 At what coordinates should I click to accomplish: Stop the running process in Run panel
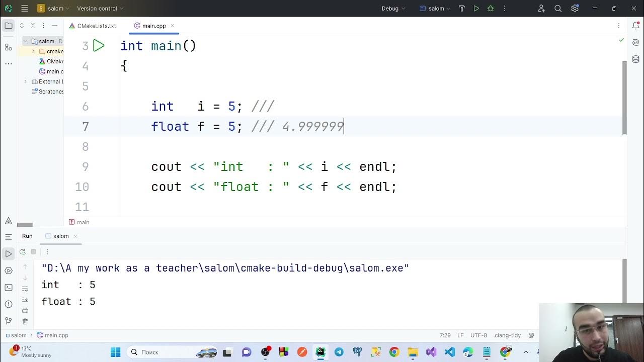click(x=34, y=252)
